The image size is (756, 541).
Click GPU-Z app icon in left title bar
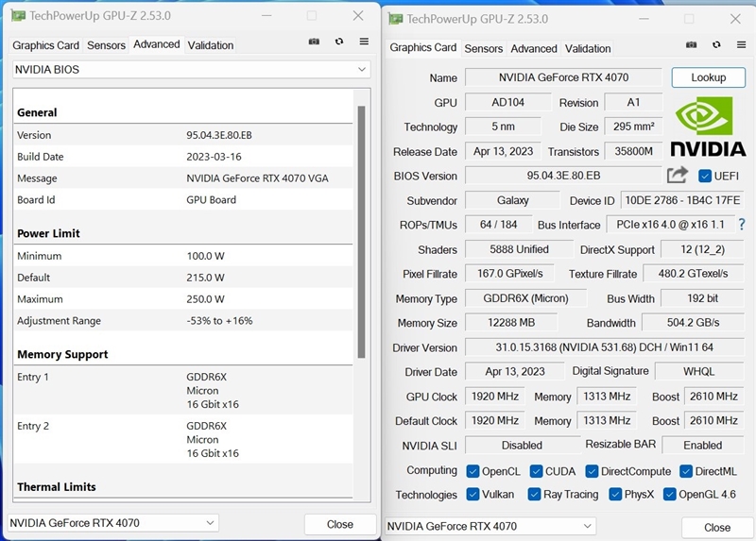coord(18,15)
